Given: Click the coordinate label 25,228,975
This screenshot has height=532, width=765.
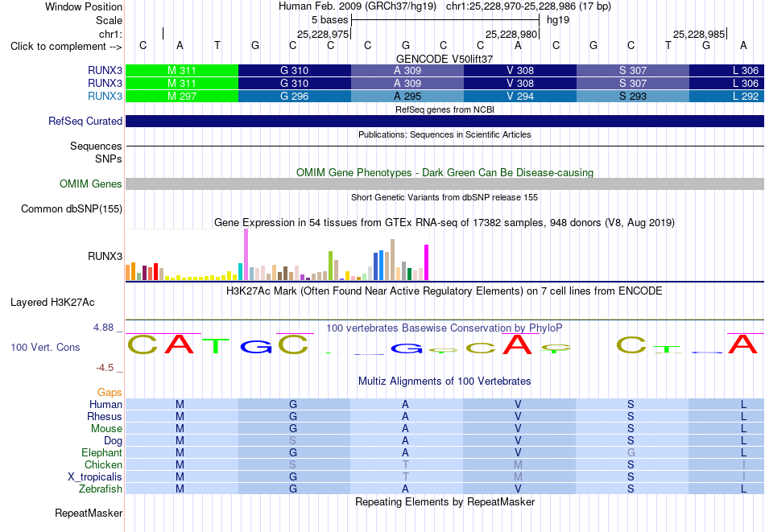Looking at the screenshot, I should pos(323,34).
